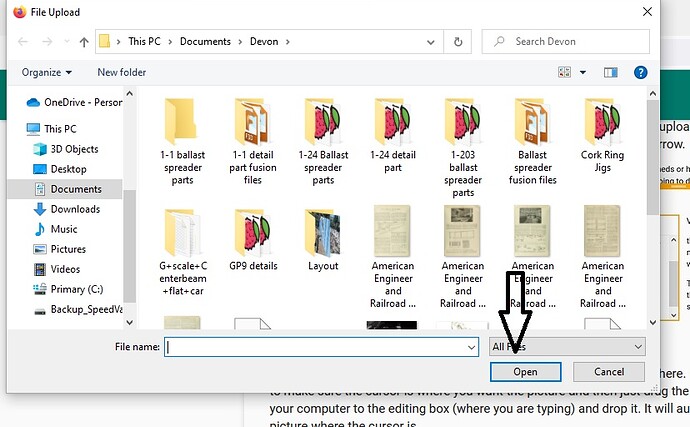Click the Open button
The width and height of the screenshot is (690, 427).
click(525, 372)
